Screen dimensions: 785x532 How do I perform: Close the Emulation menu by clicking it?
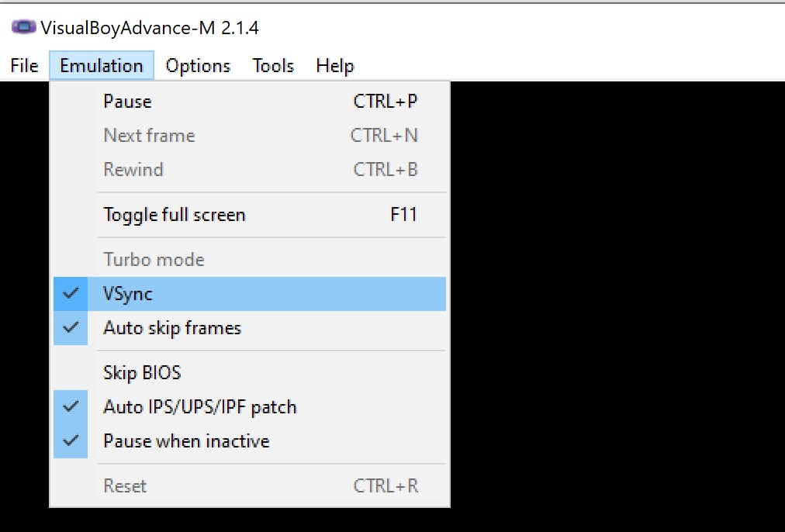(x=102, y=66)
